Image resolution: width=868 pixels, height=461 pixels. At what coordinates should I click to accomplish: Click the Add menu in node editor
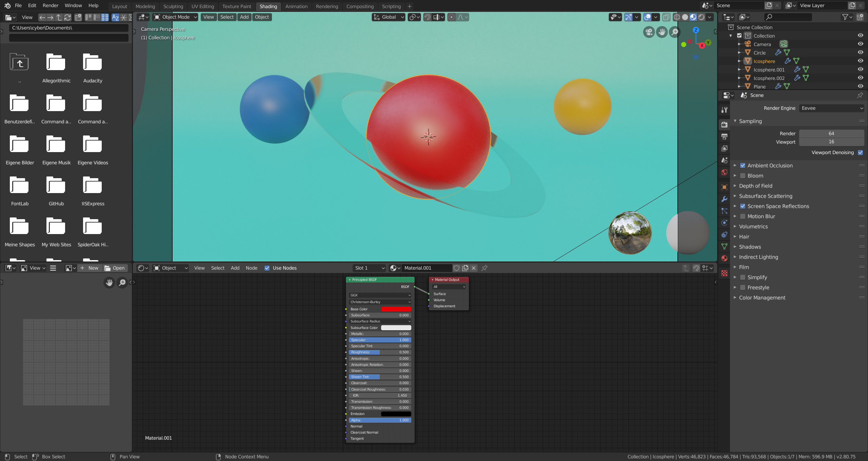tap(235, 268)
